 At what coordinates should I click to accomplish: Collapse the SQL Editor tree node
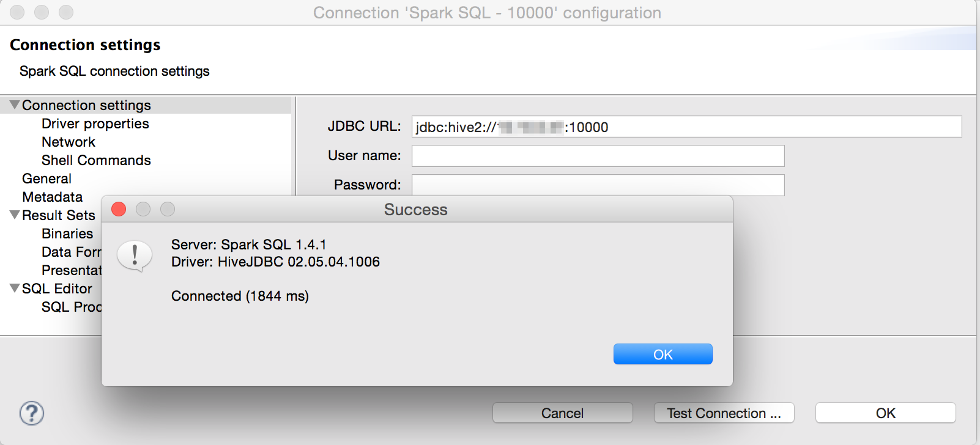coord(15,289)
